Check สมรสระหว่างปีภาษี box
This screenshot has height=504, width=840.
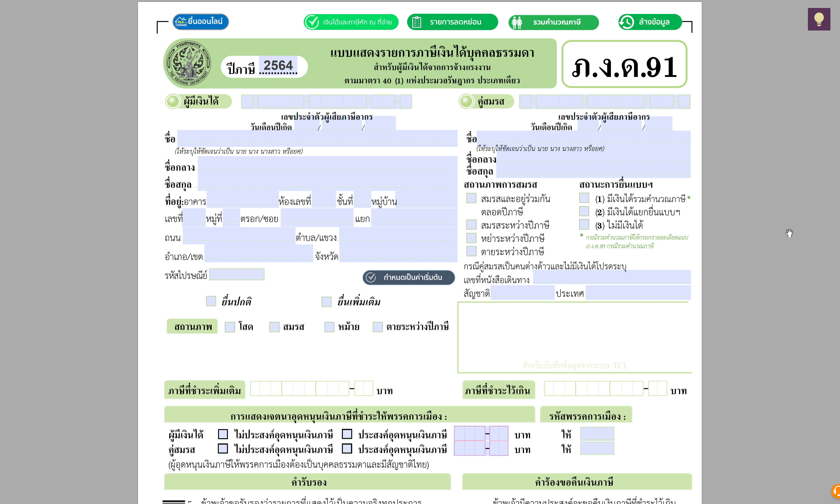coord(471,224)
